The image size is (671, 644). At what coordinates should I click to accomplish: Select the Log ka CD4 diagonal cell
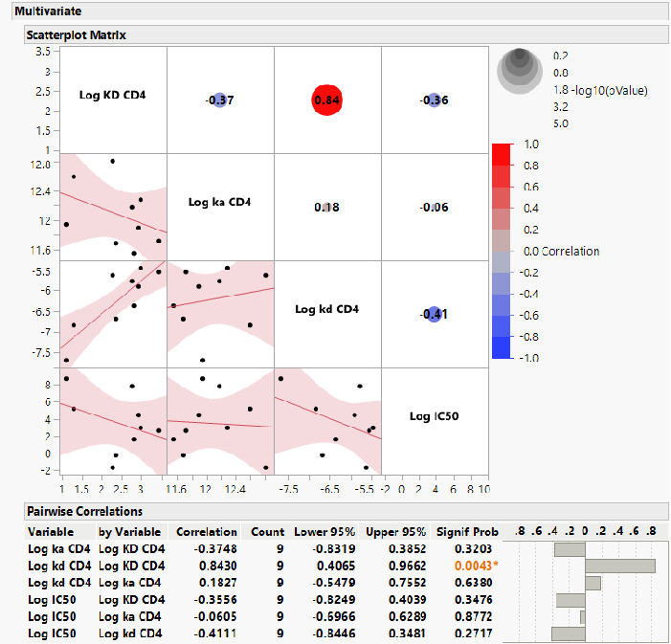[x=220, y=202]
